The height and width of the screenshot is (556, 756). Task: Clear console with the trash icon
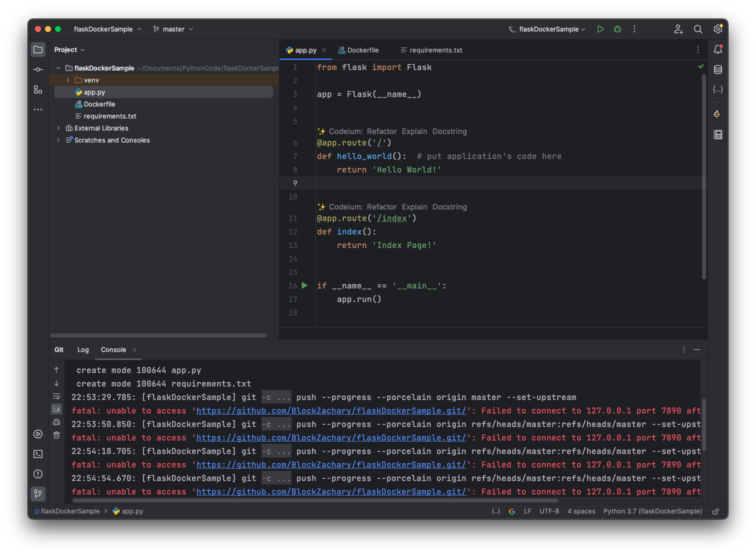pos(56,435)
